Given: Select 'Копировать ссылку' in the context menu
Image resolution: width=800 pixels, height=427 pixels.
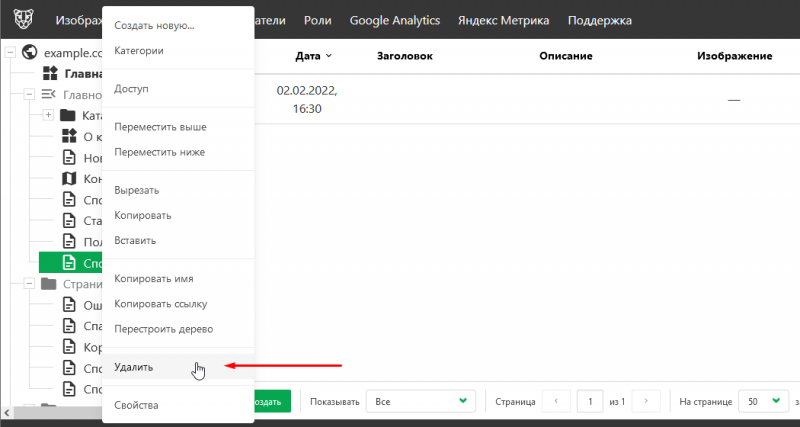Looking at the screenshot, I should tap(160, 304).
